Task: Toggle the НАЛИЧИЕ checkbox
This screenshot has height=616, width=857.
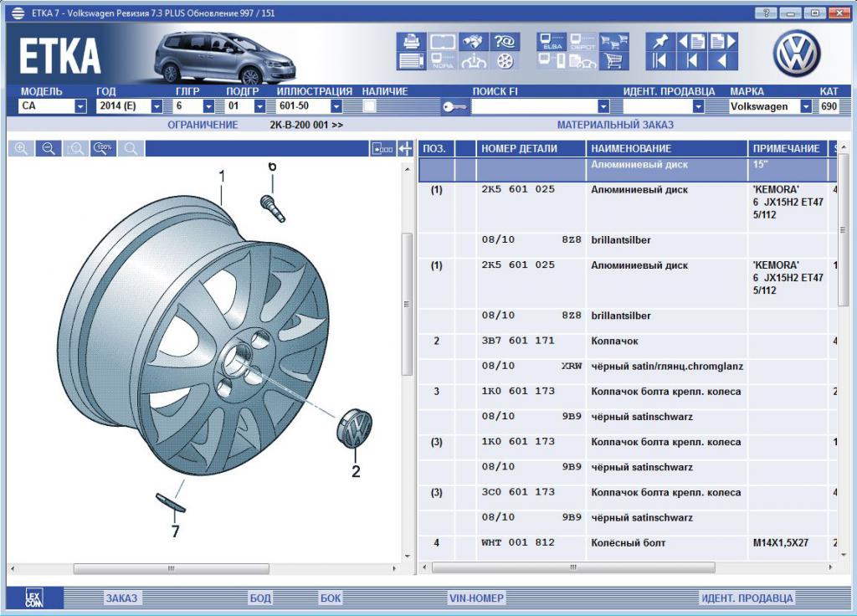Action: point(369,106)
